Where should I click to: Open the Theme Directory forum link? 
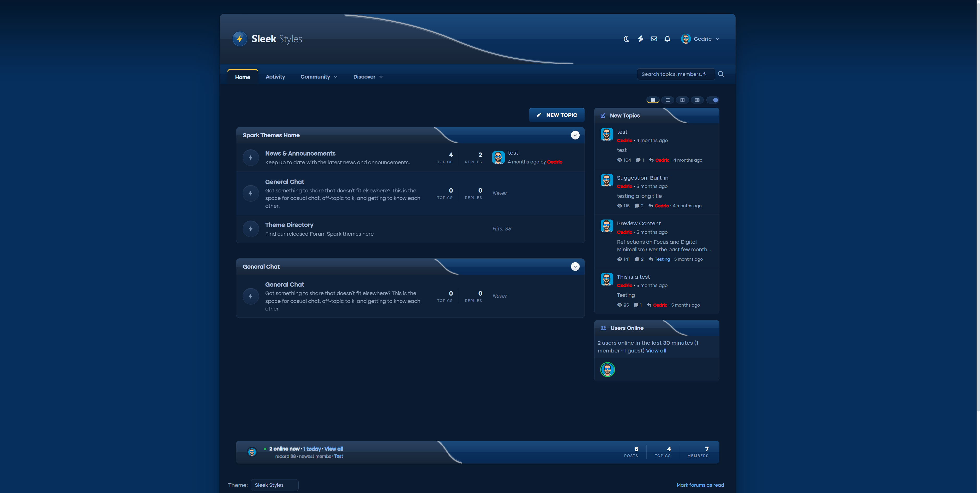coord(289,225)
